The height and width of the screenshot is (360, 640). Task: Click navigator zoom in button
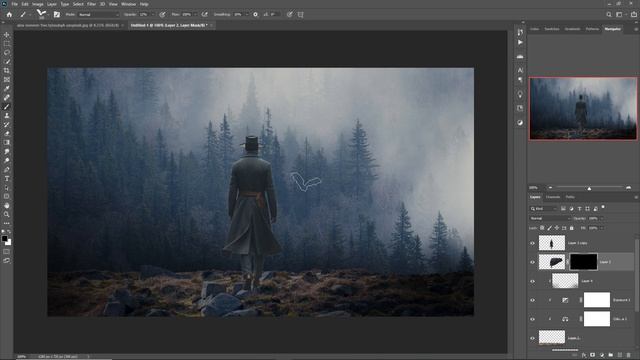point(629,188)
